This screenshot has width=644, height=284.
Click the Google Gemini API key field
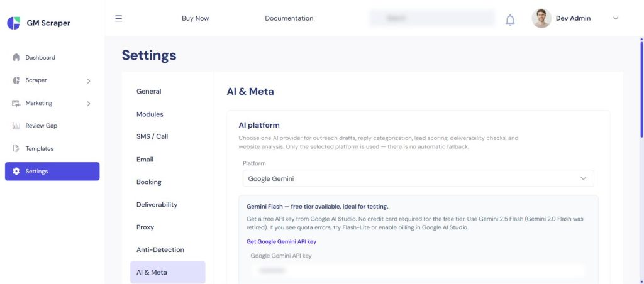(418, 270)
